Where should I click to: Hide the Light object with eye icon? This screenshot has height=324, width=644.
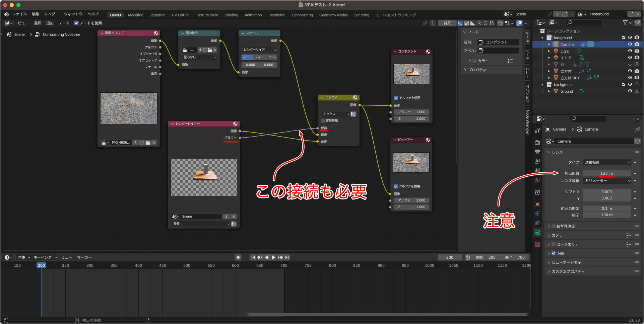point(630,51)
